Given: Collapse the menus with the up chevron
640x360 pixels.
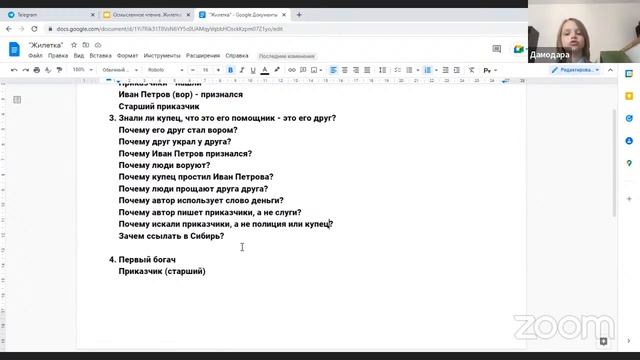Looking at the screenshot, I should (x=610, y=70).
